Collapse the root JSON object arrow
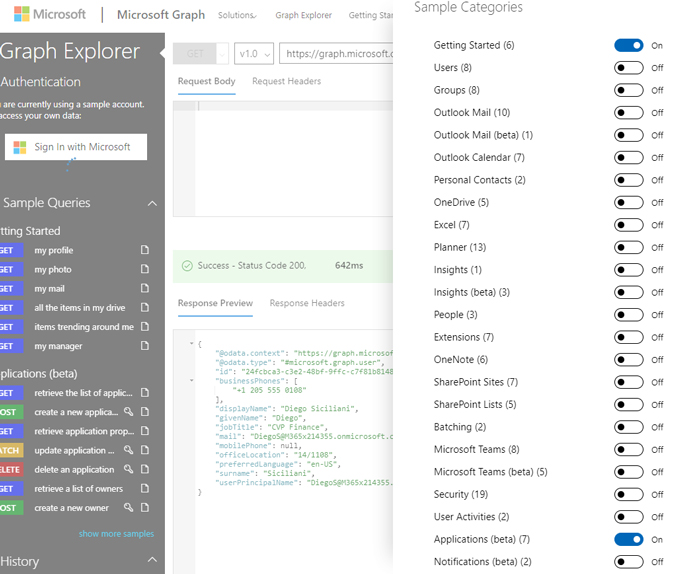Image resolution: width=700 pixels, height=574 pixels. pyautogui.click(x=192, y=343)
